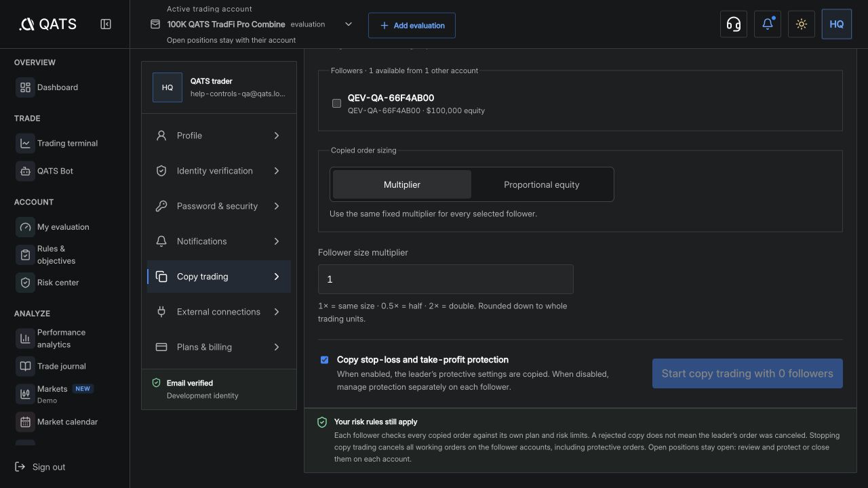Click the NEW badge beside Markets
Screen dimensions: 868x488
[x=83, y=389]
